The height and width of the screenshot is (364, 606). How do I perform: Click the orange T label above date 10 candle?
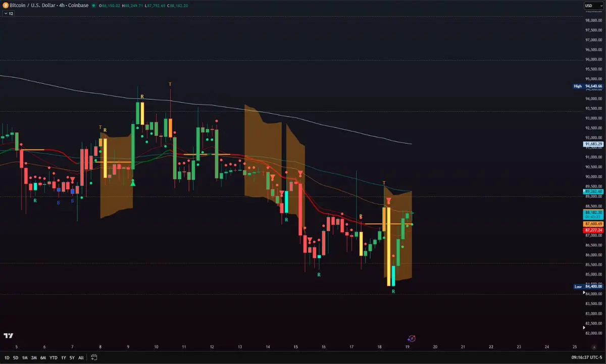point(170,84)
